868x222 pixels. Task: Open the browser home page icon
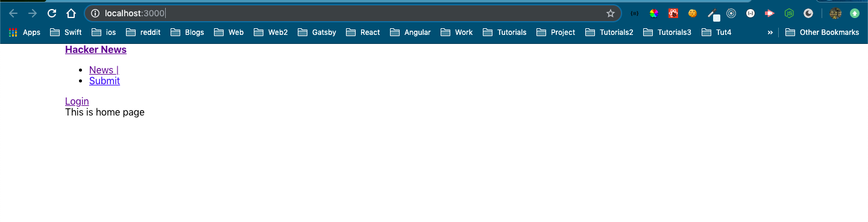click(x=71, y=13)
